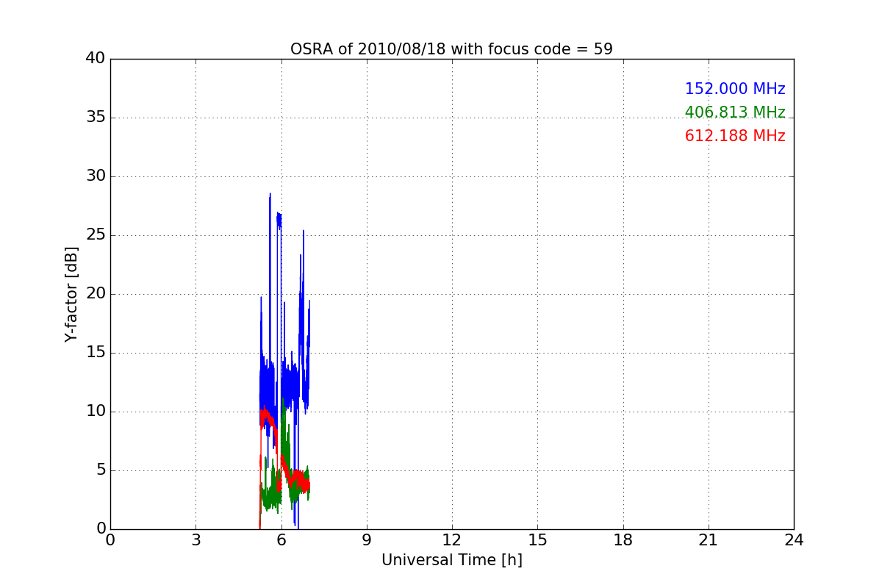Click the y-axis tick label 25
882x588 pixels.
pos(95,235)
